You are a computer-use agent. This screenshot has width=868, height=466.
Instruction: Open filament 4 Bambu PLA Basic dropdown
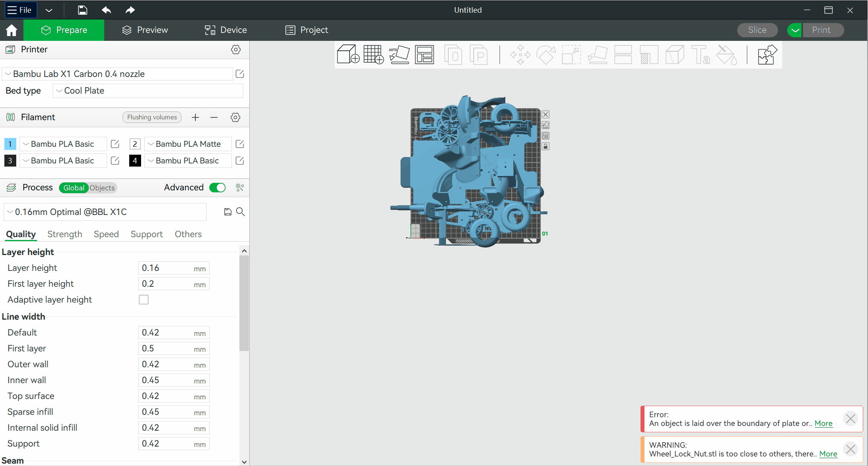click(x=188, y=161)
